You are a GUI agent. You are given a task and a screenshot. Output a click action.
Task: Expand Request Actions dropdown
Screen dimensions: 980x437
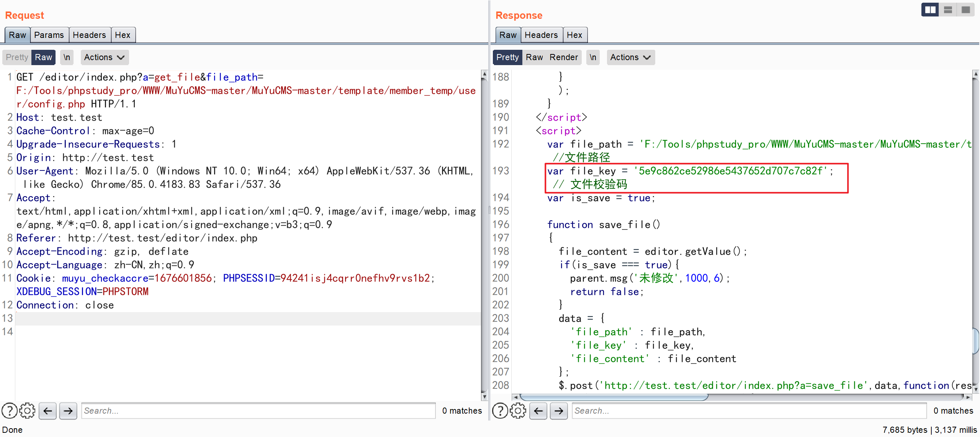[104, 57]
